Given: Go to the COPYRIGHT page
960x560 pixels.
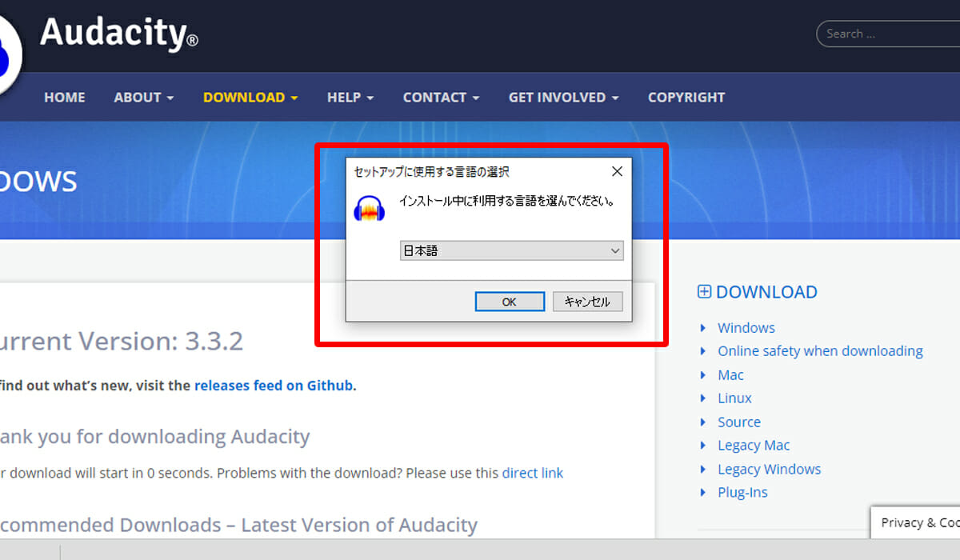Looking at the screenshot, I should [686, 98].
